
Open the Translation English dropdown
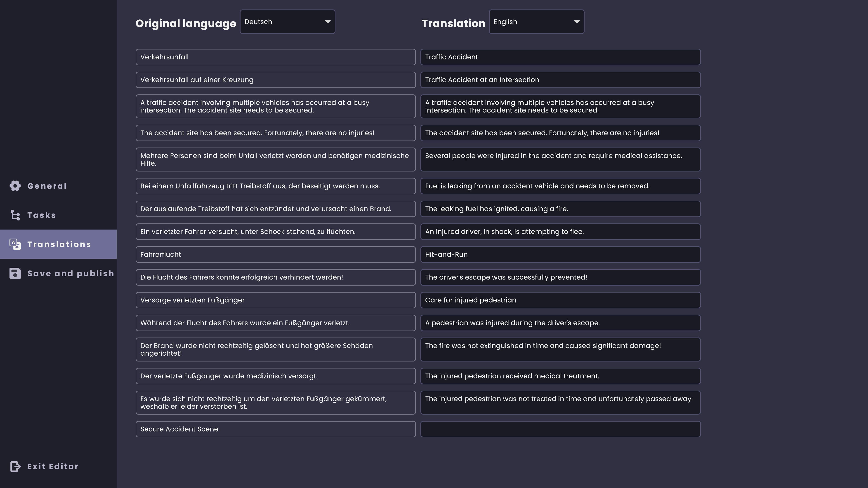click(536, 21)
